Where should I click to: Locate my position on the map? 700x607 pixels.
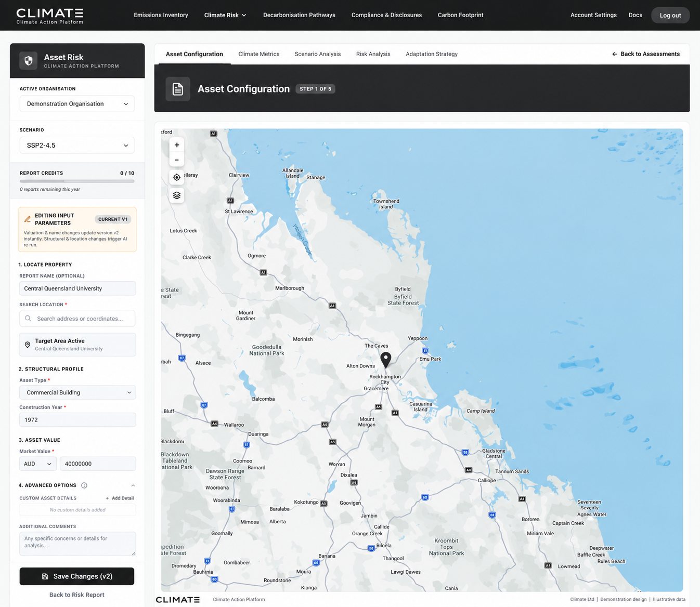point(177,178)
